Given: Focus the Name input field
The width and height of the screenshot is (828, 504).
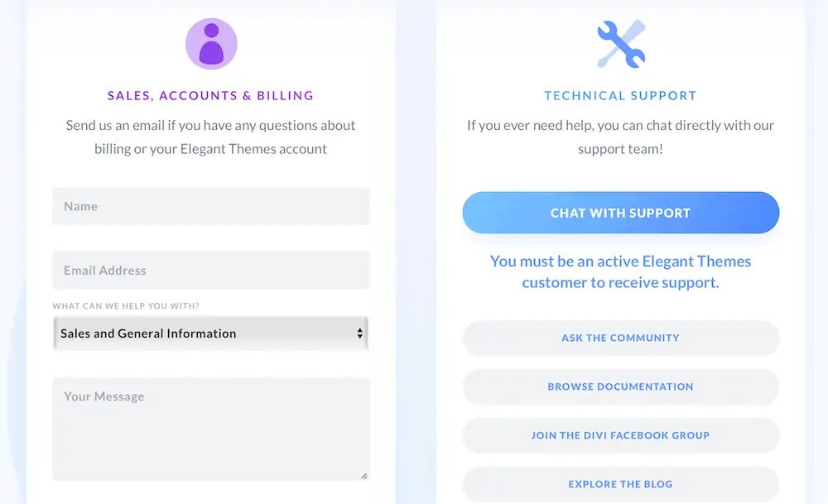Looking at the screenshot, I should (x=211, y=206).
